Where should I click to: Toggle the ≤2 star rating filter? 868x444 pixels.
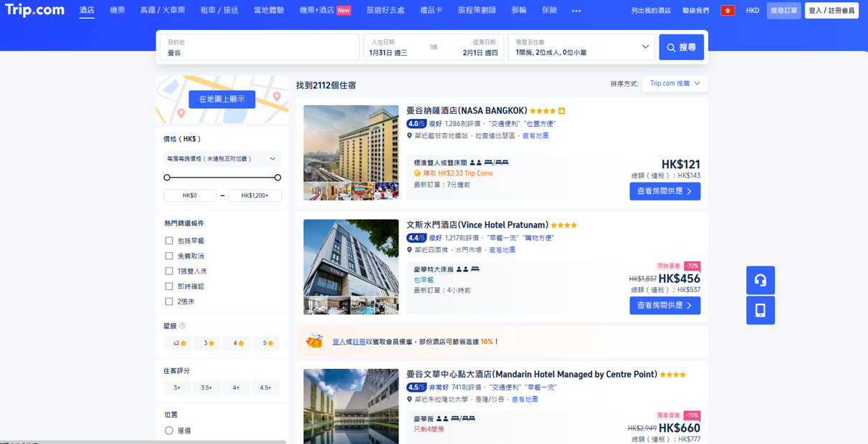(177, 343)
